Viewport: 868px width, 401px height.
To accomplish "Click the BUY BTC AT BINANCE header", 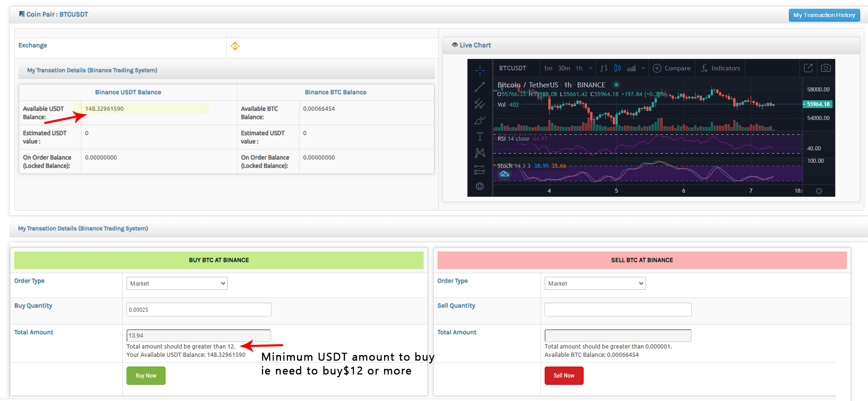I will point(219,260).
